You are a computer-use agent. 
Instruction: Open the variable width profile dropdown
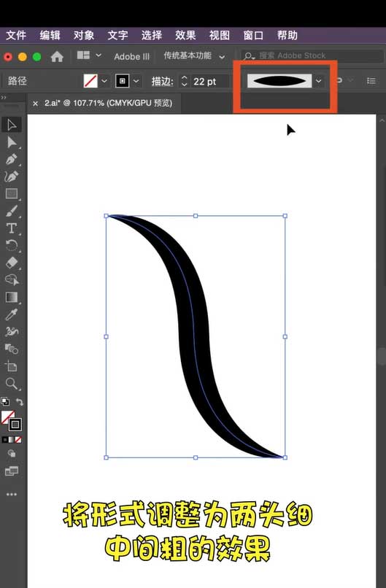pyautogui.click(x=318, y=81)
